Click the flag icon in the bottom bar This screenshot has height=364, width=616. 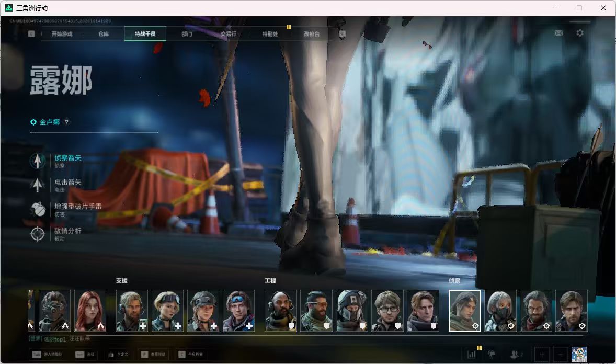(x=492, y=355)
